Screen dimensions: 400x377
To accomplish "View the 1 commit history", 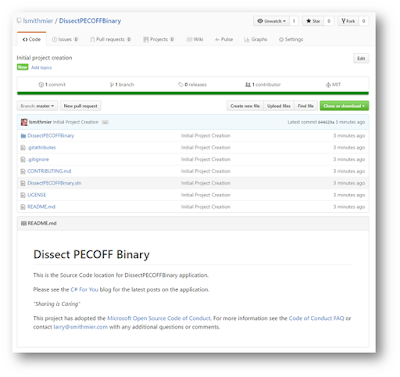I will (x=52, y=85).
